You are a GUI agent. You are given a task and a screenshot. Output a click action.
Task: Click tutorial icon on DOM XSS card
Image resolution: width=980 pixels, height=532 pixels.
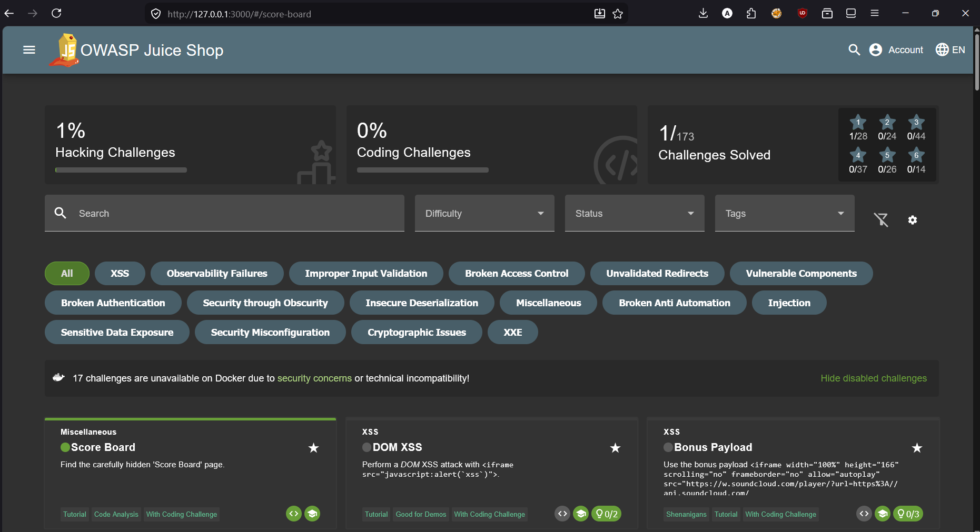tap(581, 514)
